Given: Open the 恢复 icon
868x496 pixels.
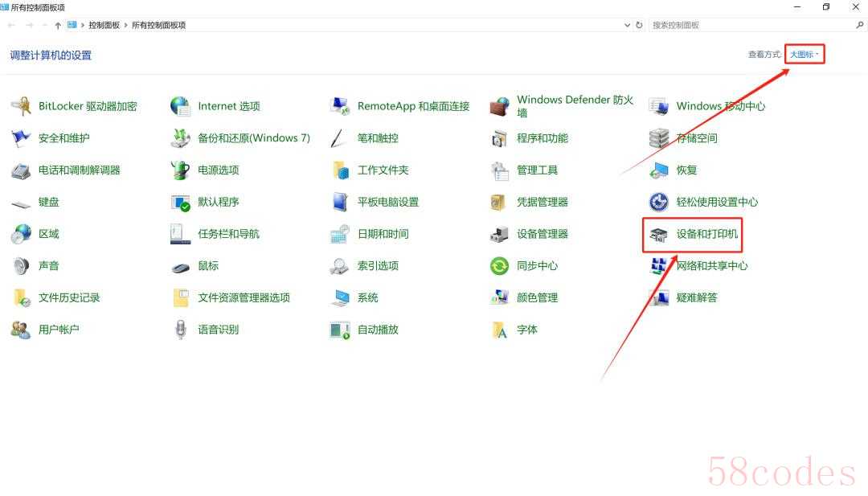Looking at the screenshot, I should coord(659,170).
